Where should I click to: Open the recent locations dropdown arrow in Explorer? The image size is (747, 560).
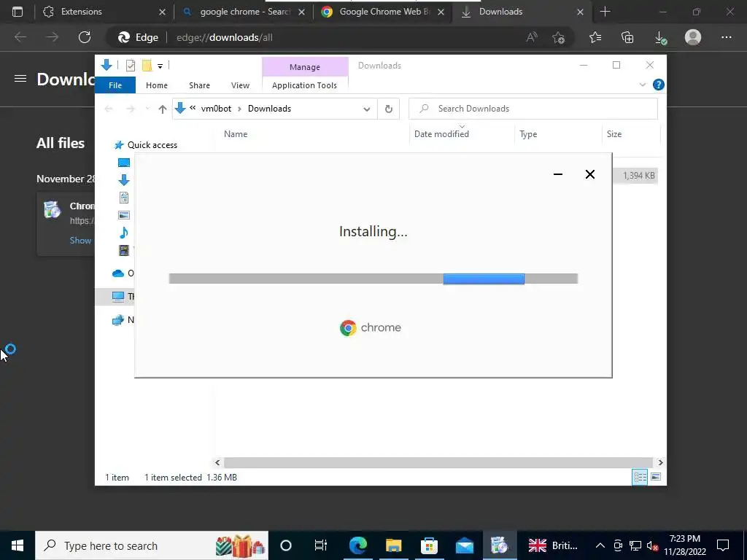[x=147, y=109]
